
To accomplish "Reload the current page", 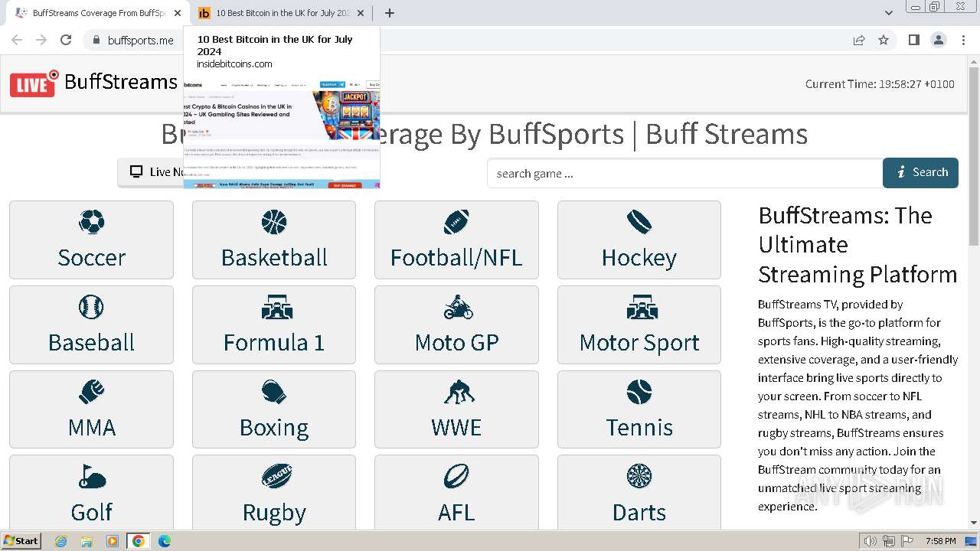I will pyautogui.click(x=66, y=40).
